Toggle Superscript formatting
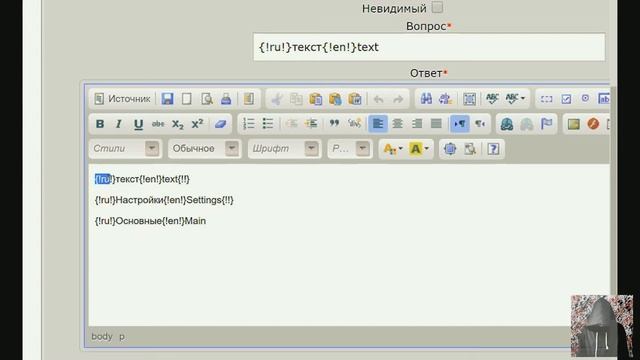Image resolution: width=640 pixels, height=360 pixels. (x=197, y=124)
